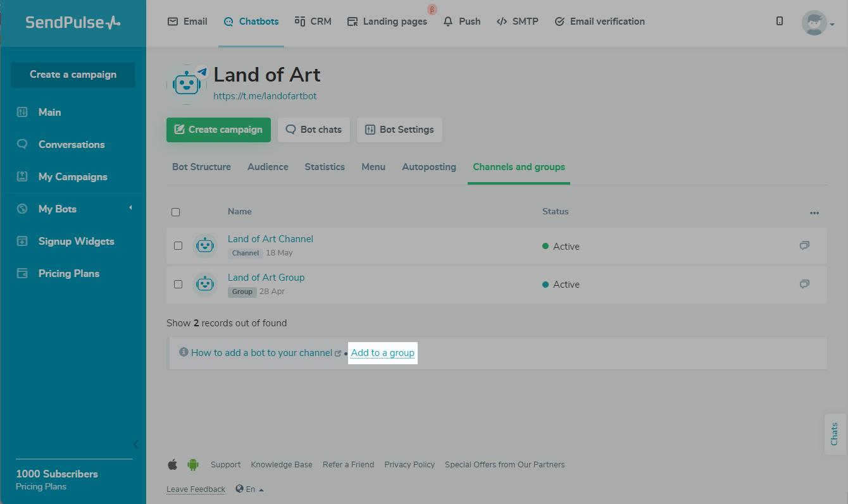Open the user avatar account menu
848x504 pixels.
pos(818,23)
